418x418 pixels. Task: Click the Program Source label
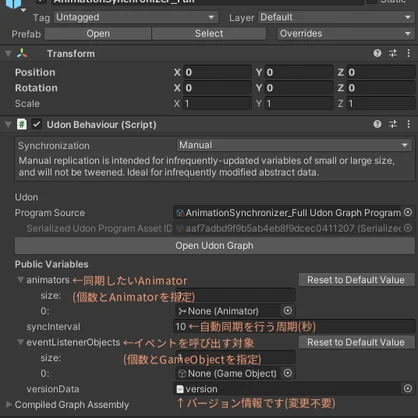[50, 213]
